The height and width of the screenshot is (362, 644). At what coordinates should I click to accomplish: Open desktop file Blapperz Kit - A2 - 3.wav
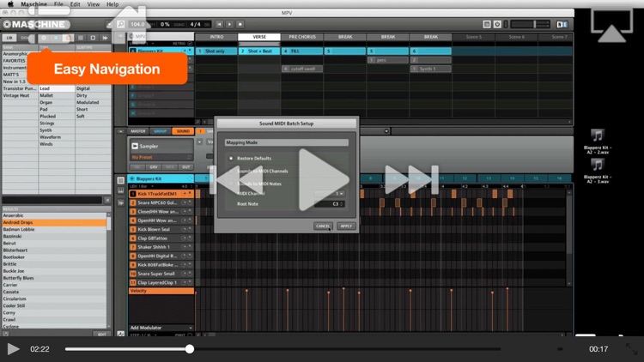598,172
